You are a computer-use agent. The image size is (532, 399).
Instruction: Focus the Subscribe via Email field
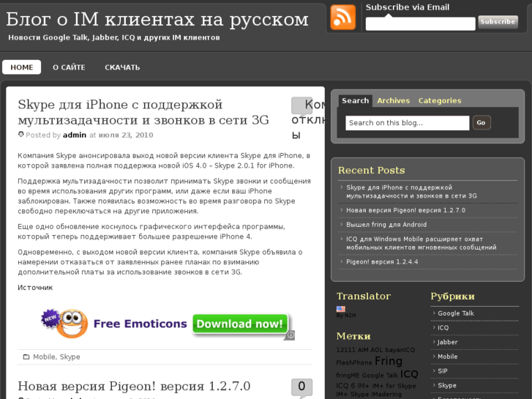420,23
